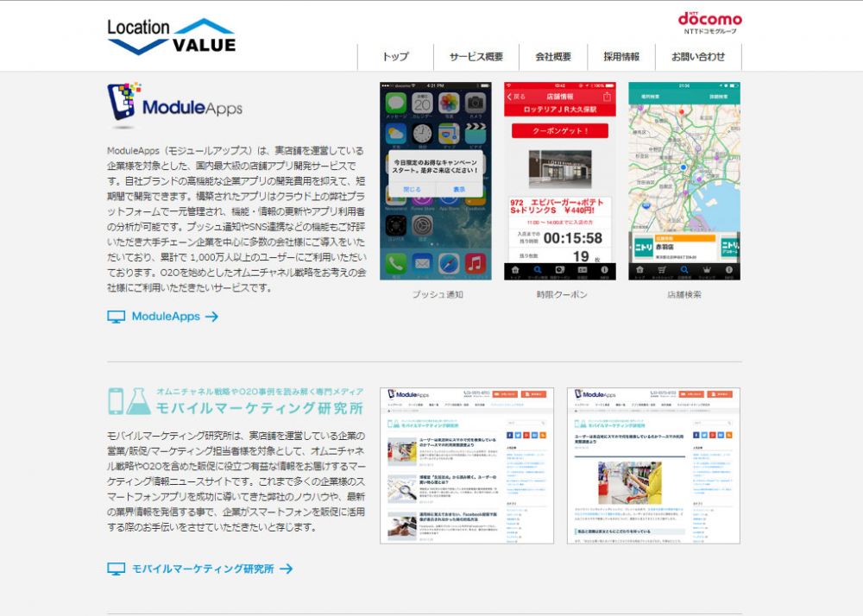
Task: Click the 時限クーポン caption
Action: (x=562, y=295)
